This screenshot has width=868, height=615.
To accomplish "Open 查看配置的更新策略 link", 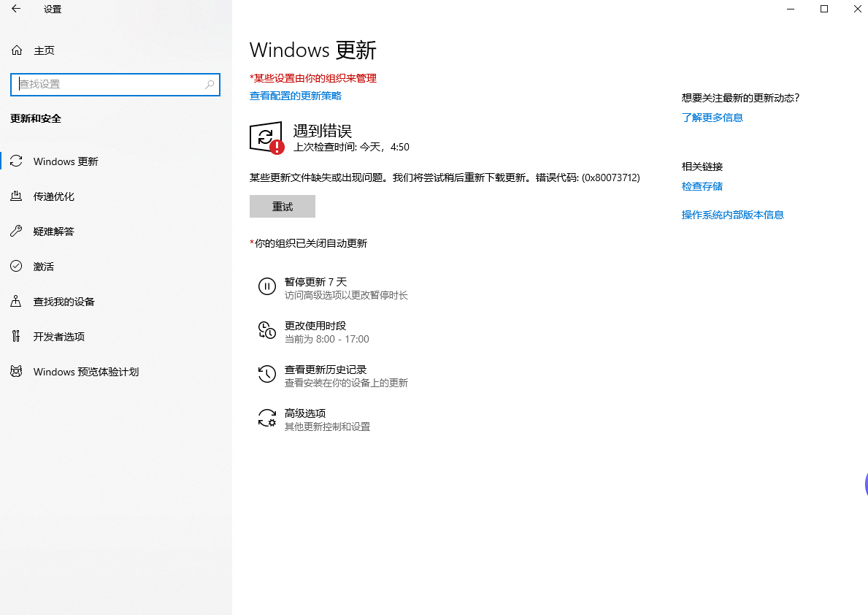I will coord(296,96).
